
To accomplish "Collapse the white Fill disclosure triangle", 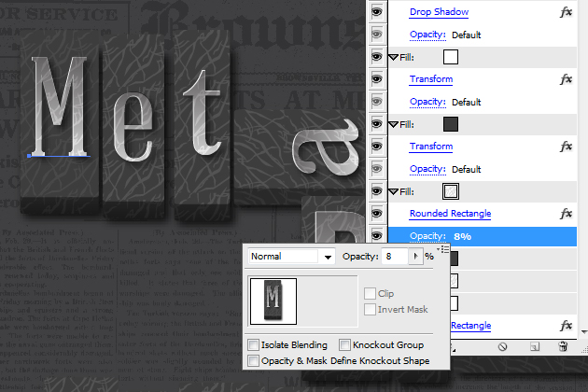I will click(393, 57).
